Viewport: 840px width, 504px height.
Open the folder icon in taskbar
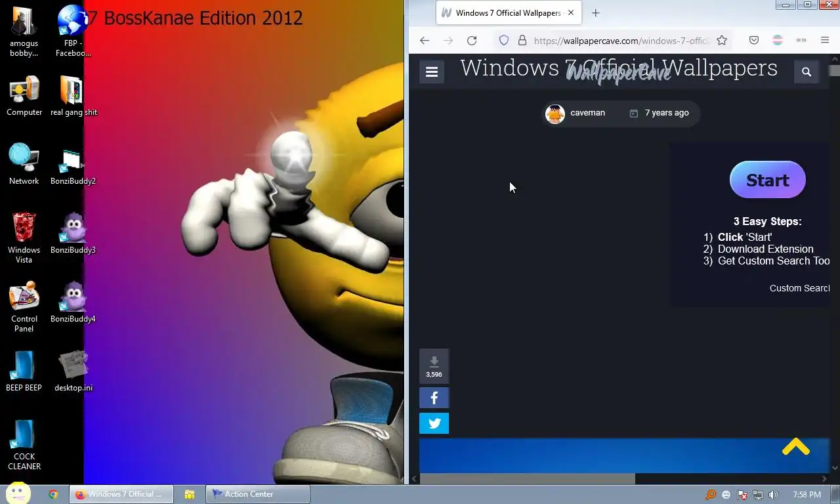pos(189,494)
